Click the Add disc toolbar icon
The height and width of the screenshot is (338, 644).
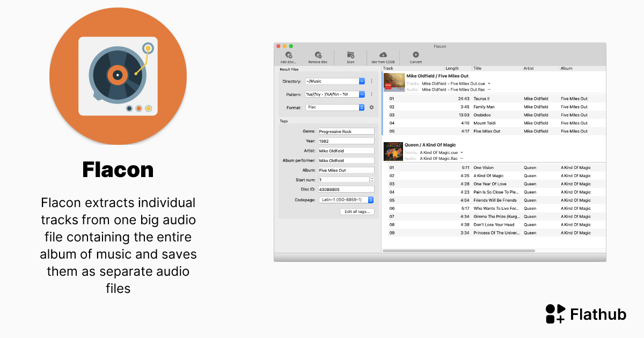pos(288,55)
